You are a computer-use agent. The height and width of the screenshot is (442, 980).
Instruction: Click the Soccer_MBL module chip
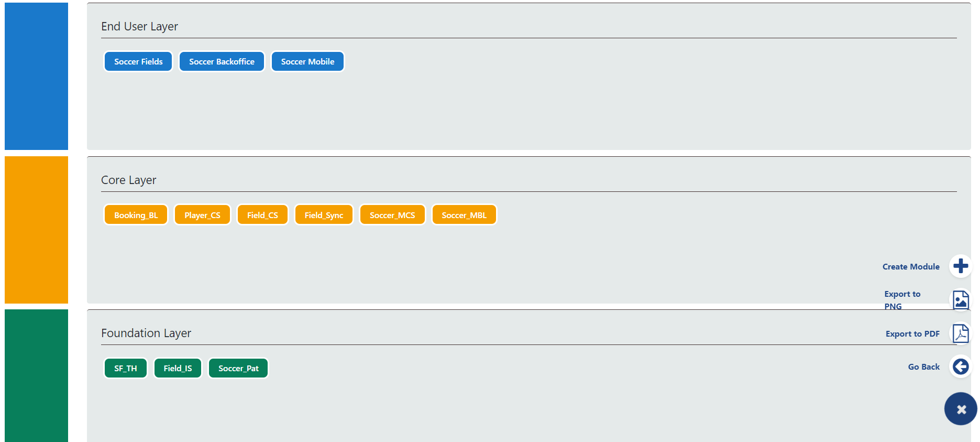(x=464, y=215)
